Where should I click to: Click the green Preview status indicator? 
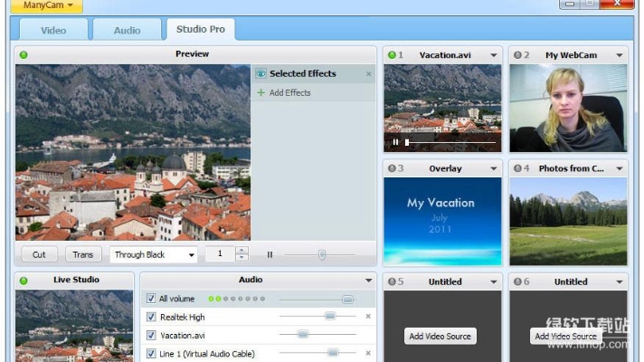(x=24, y=54)
